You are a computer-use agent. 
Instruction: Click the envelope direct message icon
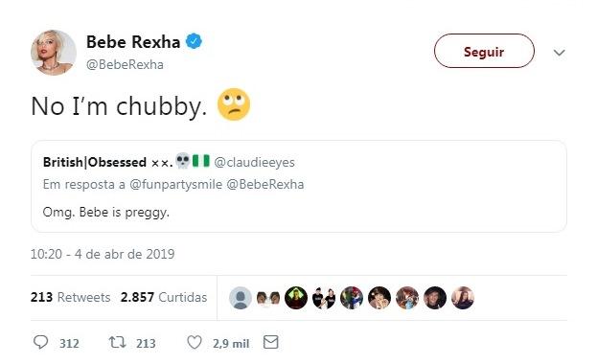[x=270, y=342]
